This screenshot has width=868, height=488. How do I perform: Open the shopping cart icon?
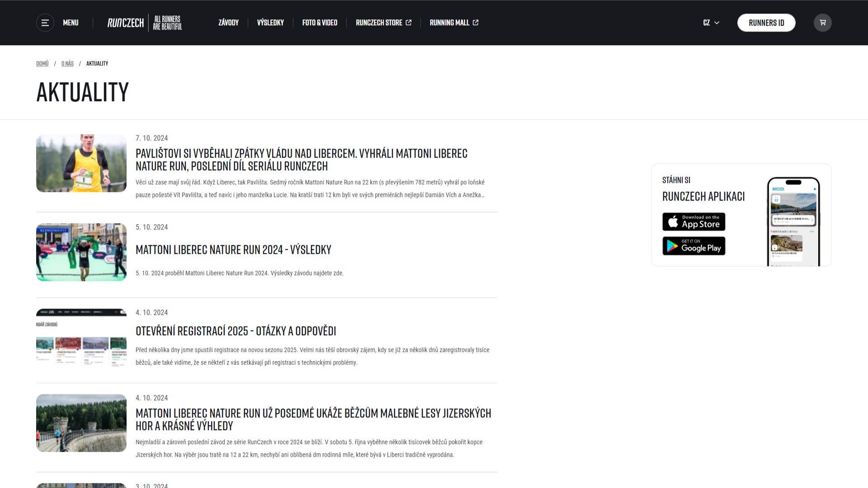822,23
